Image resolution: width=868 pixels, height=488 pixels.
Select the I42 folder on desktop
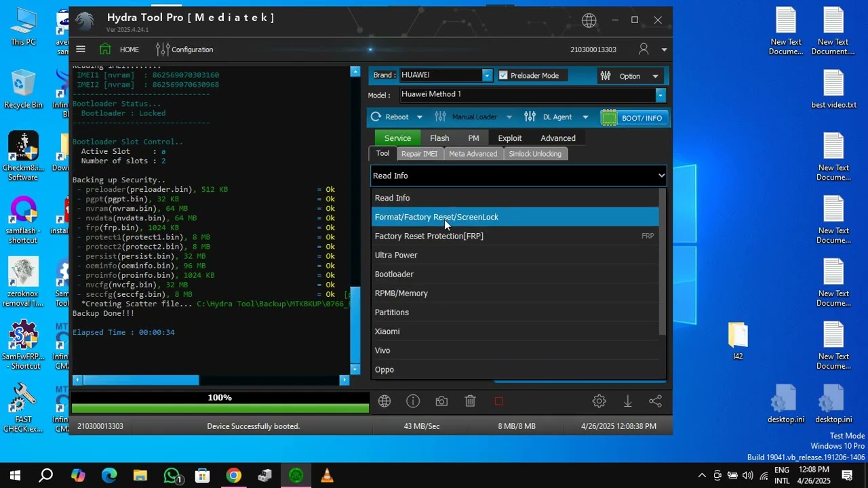tap(738, 341)
